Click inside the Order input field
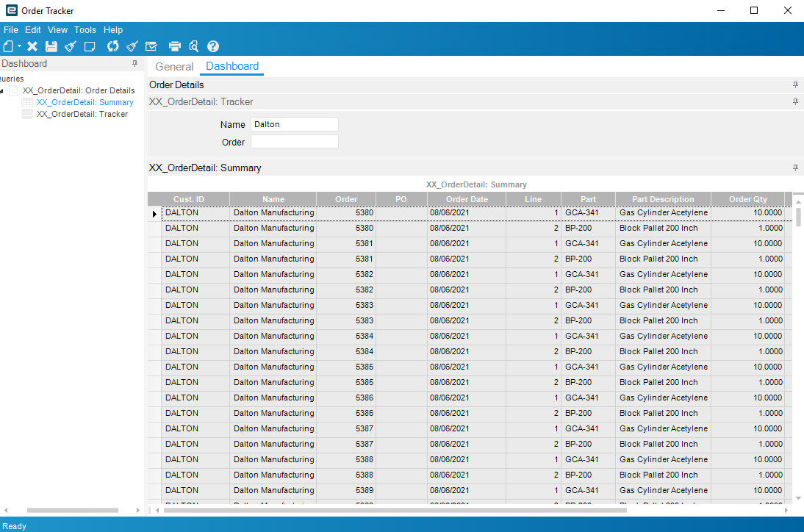This screenshot has width=804, height=532. tap(294, 141)
